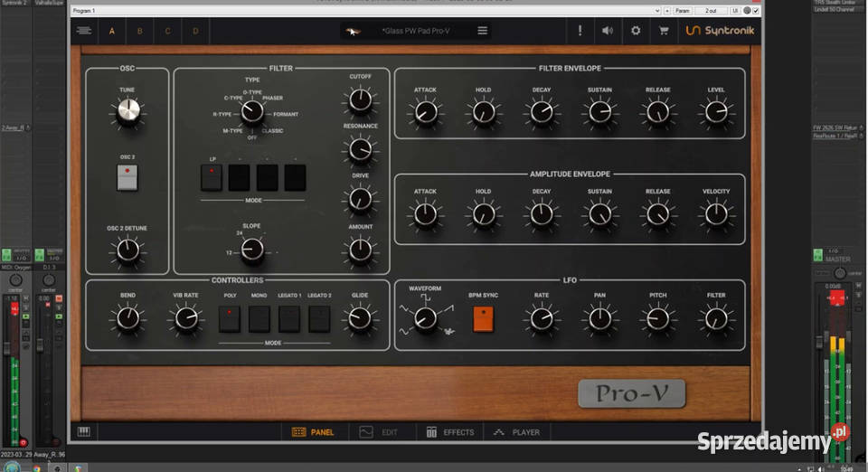Image resolution: width=868 pixels, height=472 pixels.
Task: Open the shopping cart store icon
Action: (663, 31)
